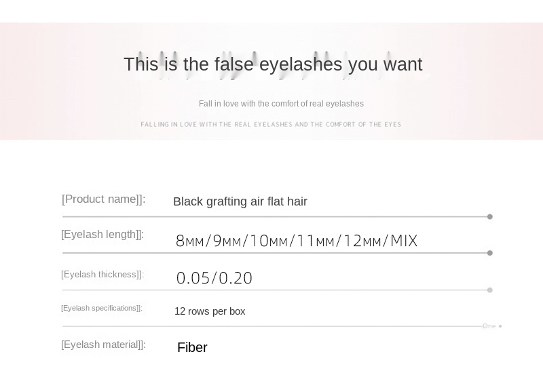Click the dot ending the Product name line
Screen dimensions: 543x392
(x=489, y=216)
